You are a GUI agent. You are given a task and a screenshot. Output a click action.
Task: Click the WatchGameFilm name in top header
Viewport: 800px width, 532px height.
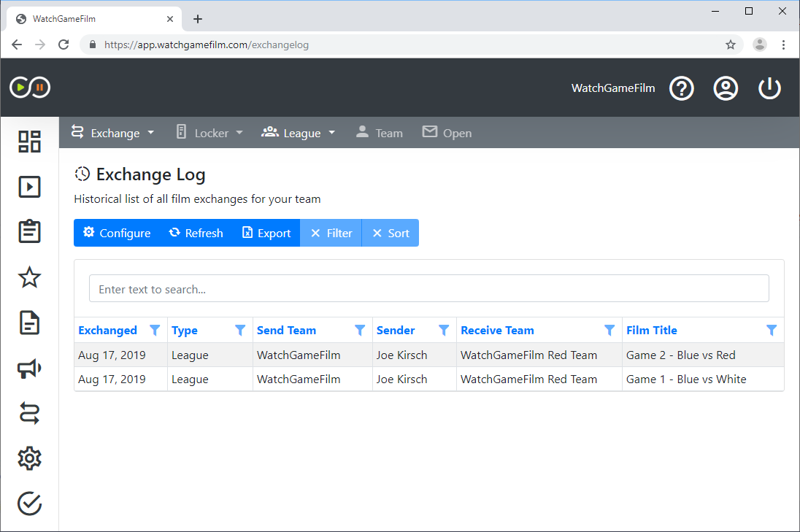[x=613, y=88]
